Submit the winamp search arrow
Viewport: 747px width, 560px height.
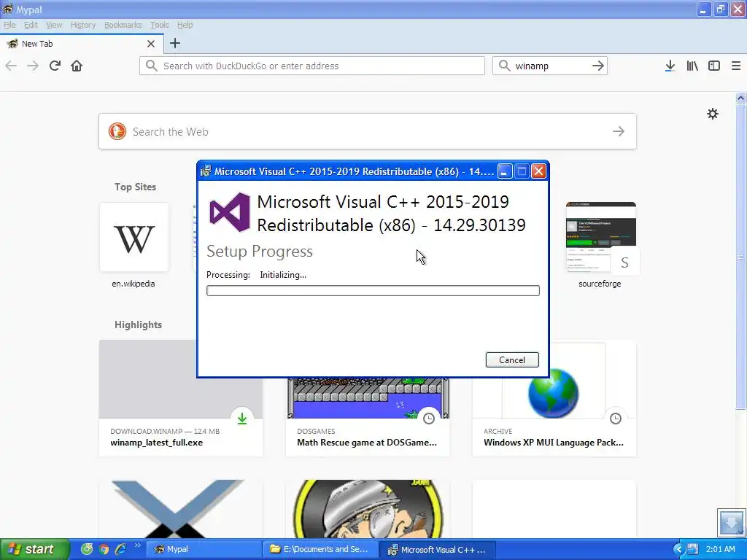click(598, 66)
